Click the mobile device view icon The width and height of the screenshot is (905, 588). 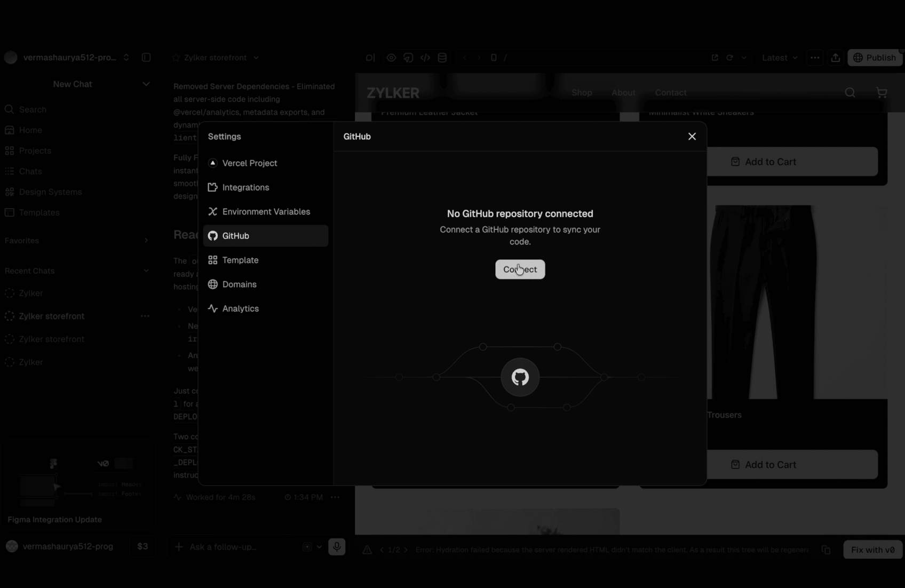pyautogui.click(x=494, y=58)
